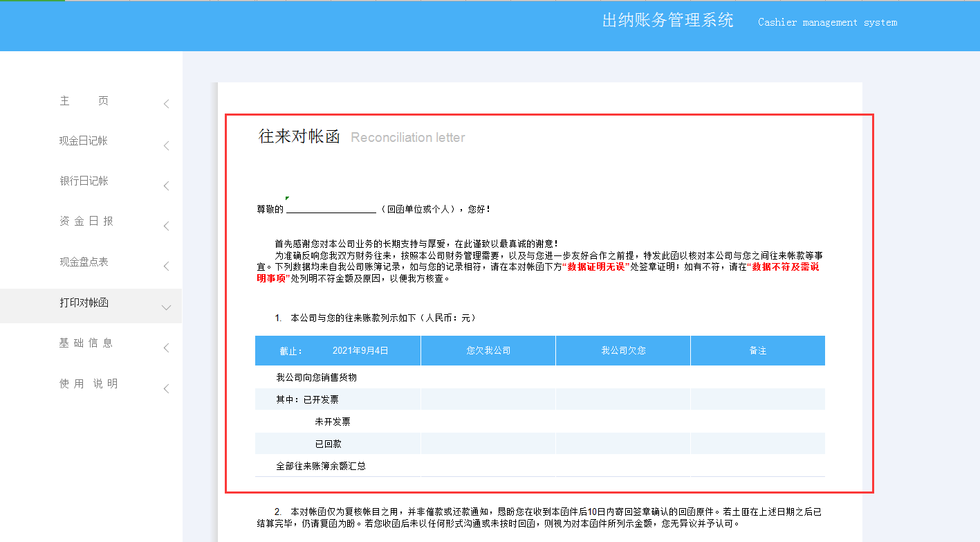980x542 pixels.
Task: Click the 出纳账务管理系统 system title
Action: 668,20
